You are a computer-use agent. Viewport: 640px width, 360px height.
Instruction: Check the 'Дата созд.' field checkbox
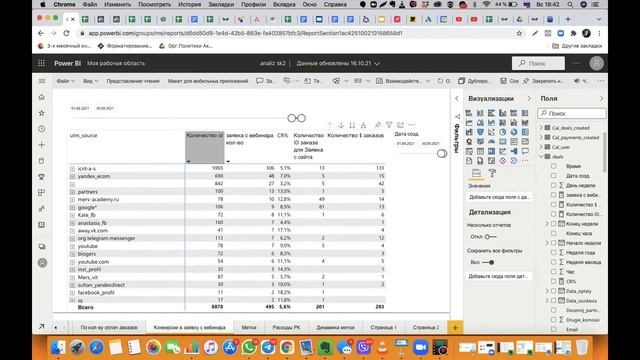click(x=553, y=176)
